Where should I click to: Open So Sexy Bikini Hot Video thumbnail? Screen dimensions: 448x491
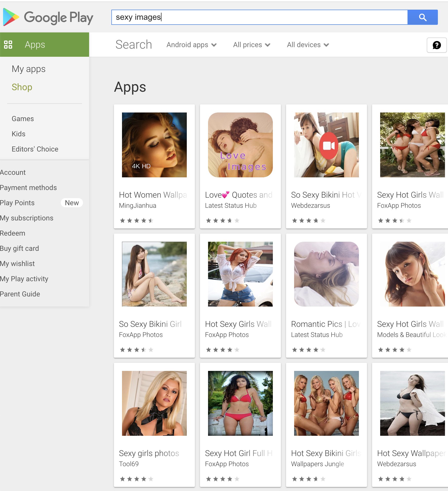(327, 145)
